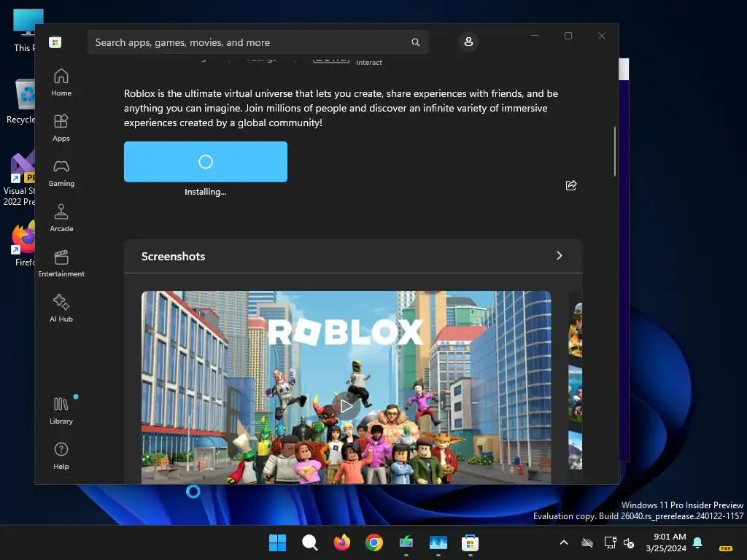Click the search magnifier icon

(x=415, y=42)
